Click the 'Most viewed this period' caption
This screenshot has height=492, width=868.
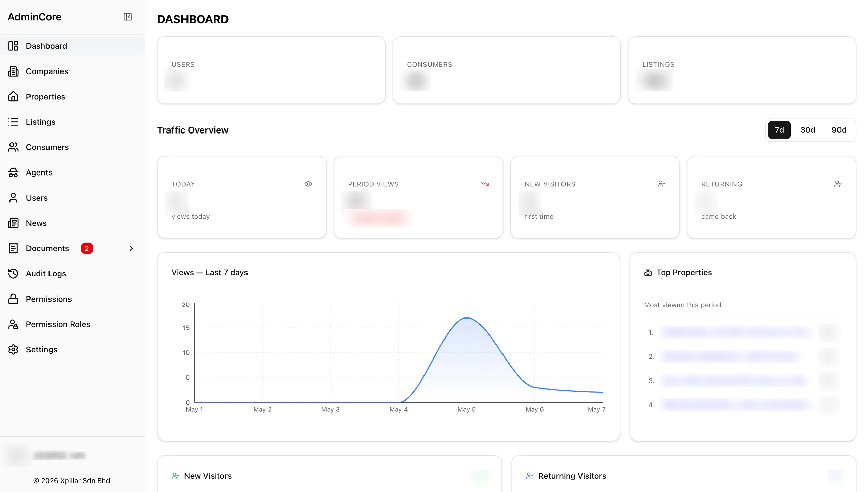tap(682, 305)
